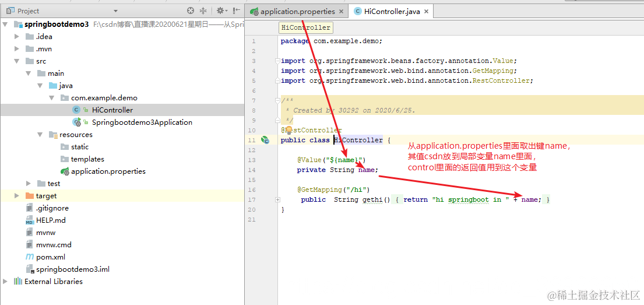The image size is (644, 305).
Task: Switch to application.properties tab
Action: coord(298,12)
